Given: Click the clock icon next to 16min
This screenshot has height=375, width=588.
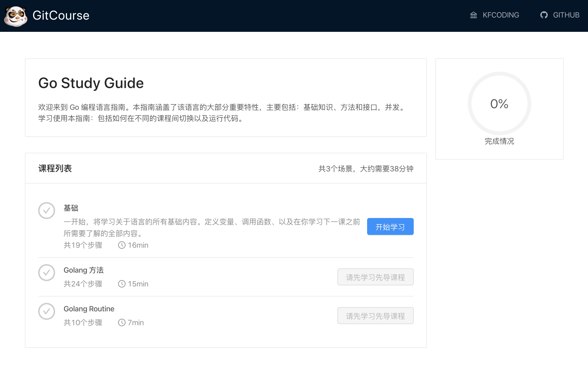Looking at the screenshot, I should pos(122,245).
